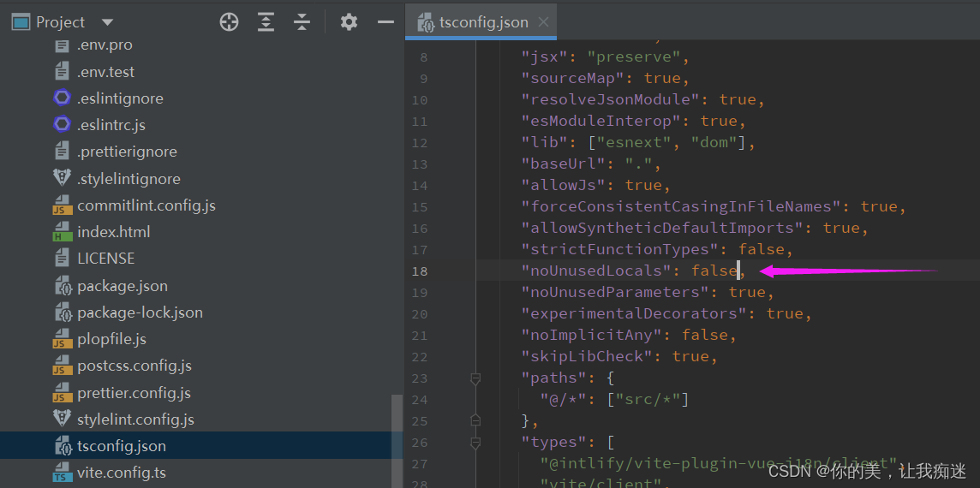980x488 pixels.
Task: Select vite.config.ts in the project tree
Action: pyautogui.click(x=122, y=473)
